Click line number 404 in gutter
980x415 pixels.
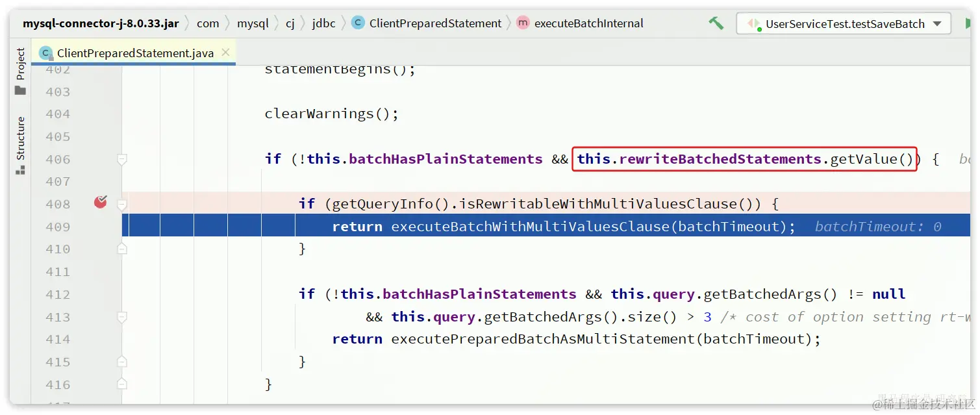point(58,114)
